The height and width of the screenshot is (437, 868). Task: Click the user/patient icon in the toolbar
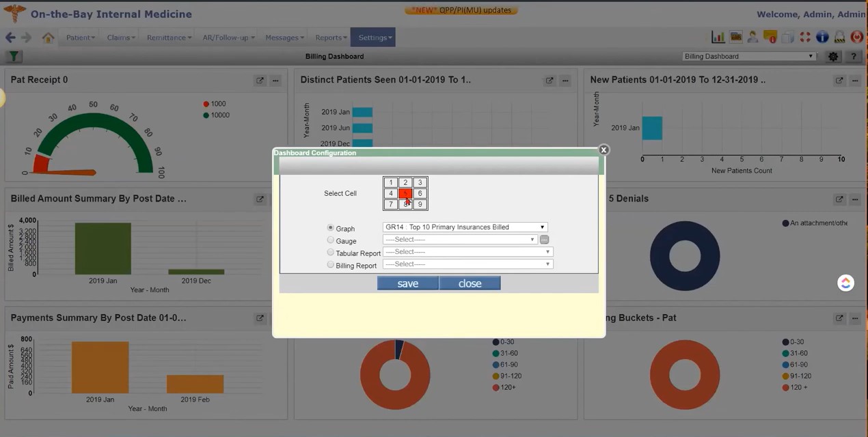[752, 38]
